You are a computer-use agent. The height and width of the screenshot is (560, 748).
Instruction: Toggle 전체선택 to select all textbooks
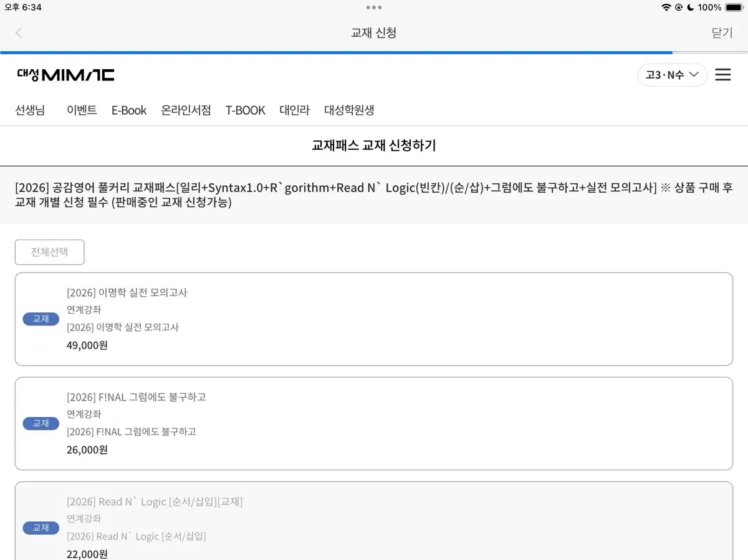coord(49,252)
